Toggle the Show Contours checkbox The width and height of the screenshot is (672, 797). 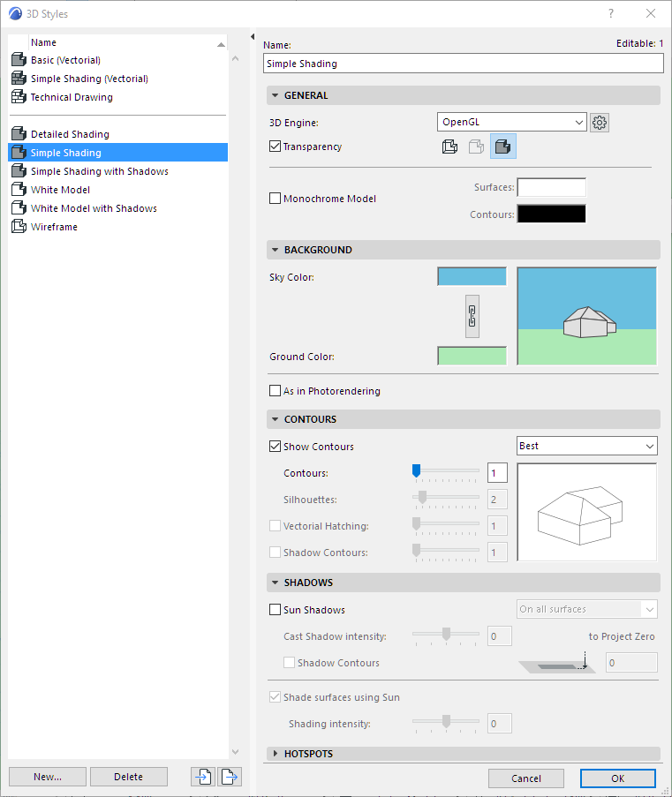275,447
